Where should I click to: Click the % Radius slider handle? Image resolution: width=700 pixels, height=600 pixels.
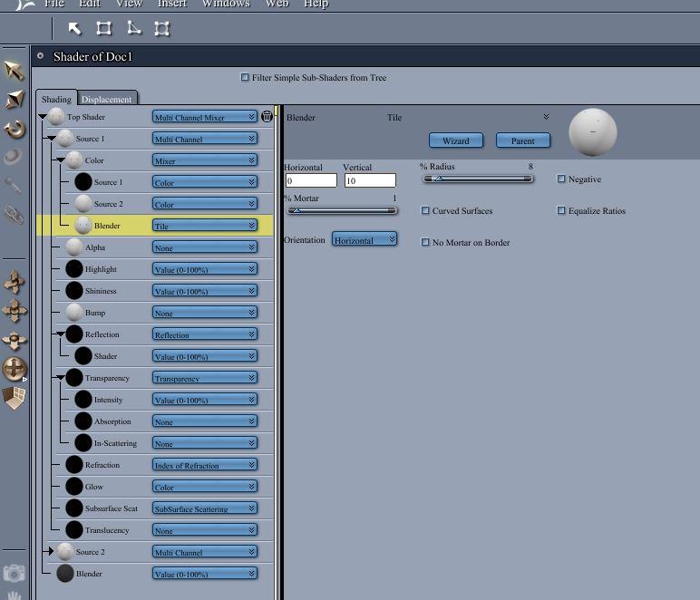[438, 179]
